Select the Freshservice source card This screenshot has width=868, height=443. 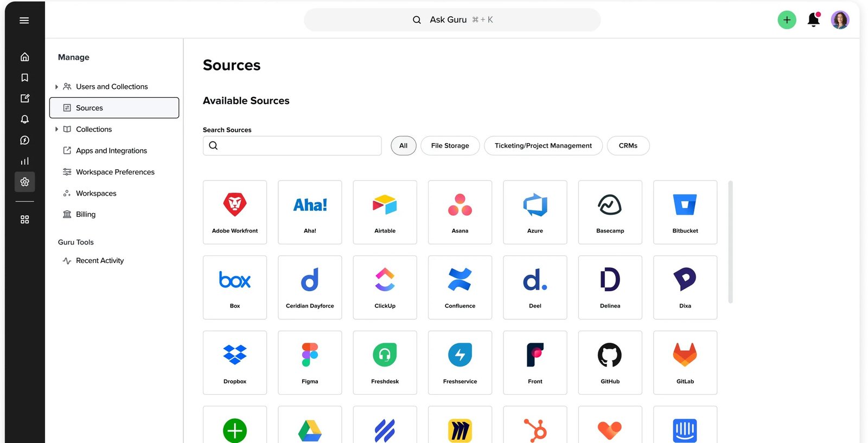[460, 363]
